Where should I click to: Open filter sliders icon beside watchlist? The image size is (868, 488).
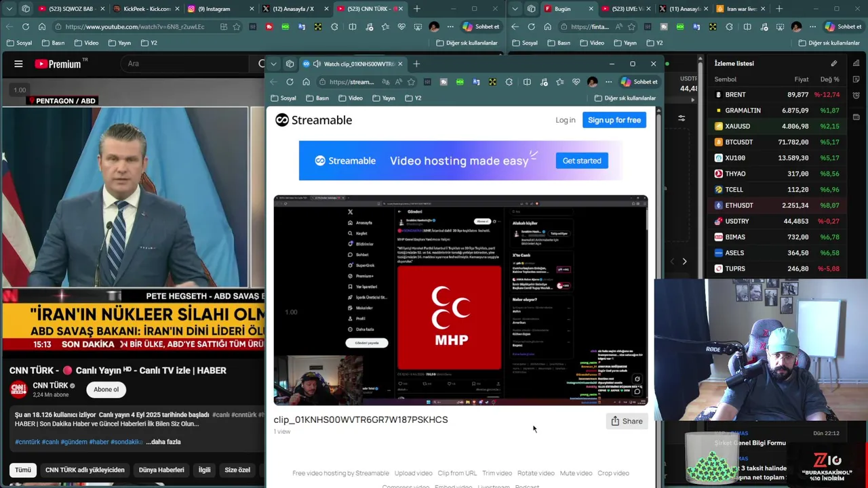tap(682, 118)
